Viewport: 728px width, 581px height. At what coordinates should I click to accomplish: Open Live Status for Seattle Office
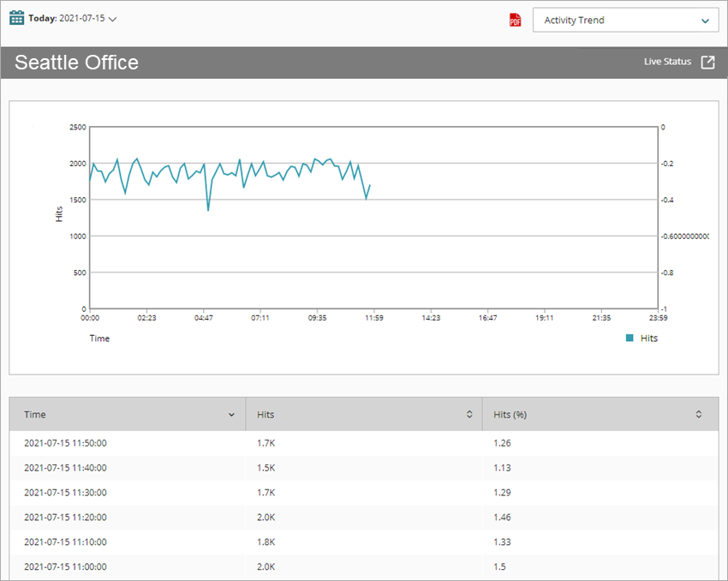tap(667, 61)
